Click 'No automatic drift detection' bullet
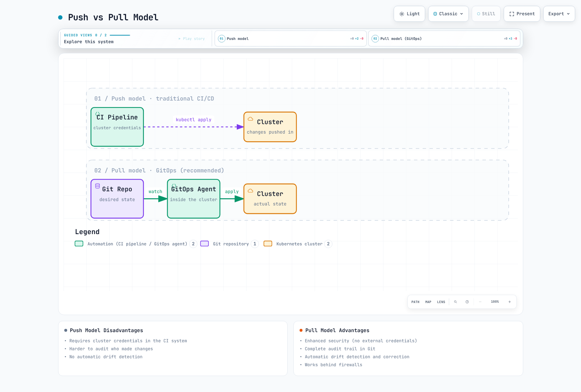Screen dimensions: 581x392 tap(106, 357)
